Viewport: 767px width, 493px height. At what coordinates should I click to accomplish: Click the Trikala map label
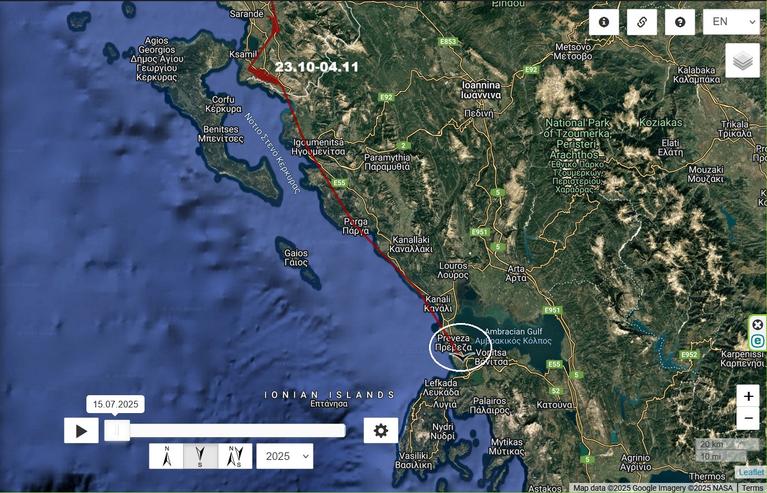(x=735, y=129)
